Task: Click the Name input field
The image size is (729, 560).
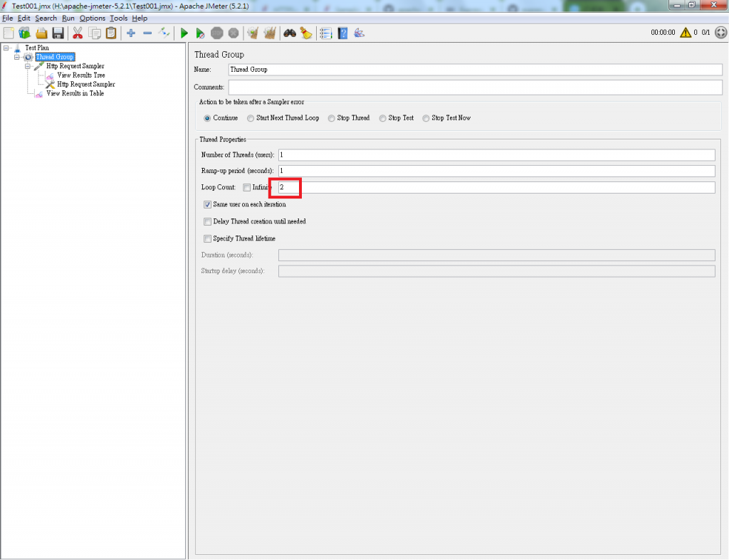Action: [x=475, y=70]
